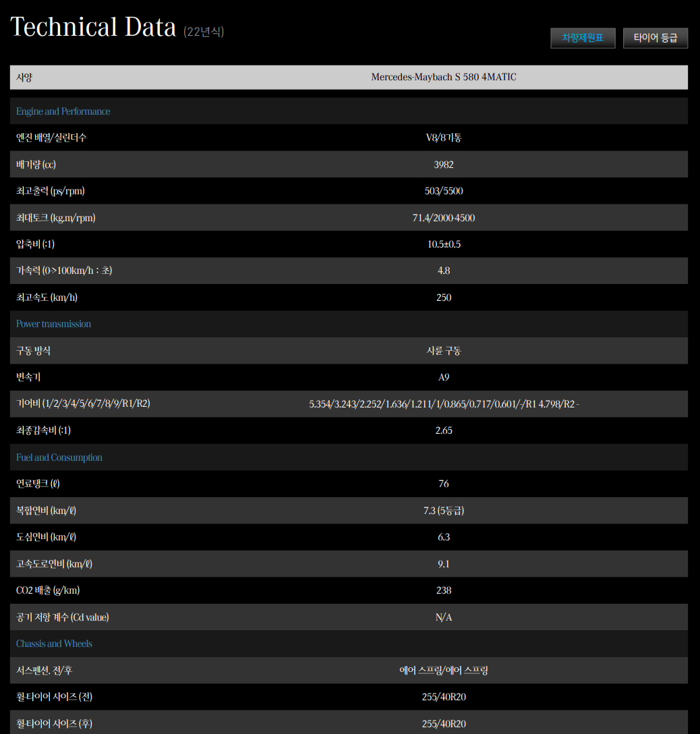Select the 휠타이어 사이즈 (후) label

[54, 723]
